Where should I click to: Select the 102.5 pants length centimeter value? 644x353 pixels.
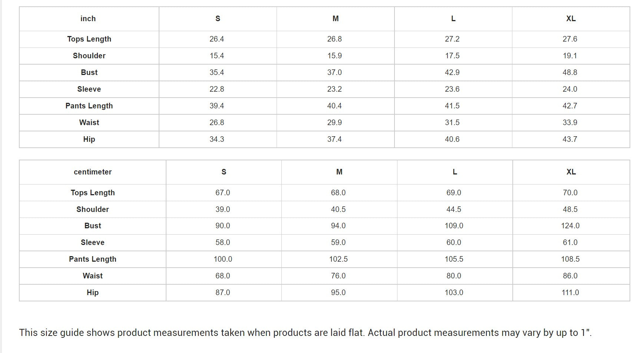coord(338,259)
